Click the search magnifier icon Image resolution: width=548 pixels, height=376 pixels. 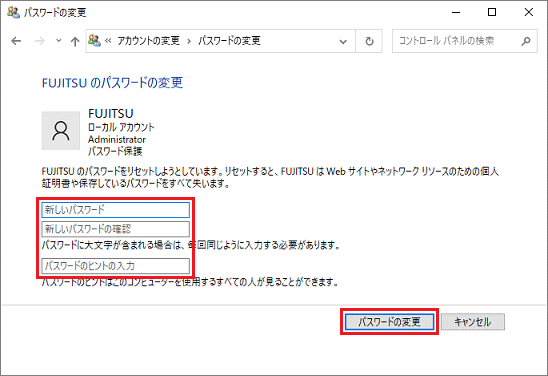pos(526,41)
